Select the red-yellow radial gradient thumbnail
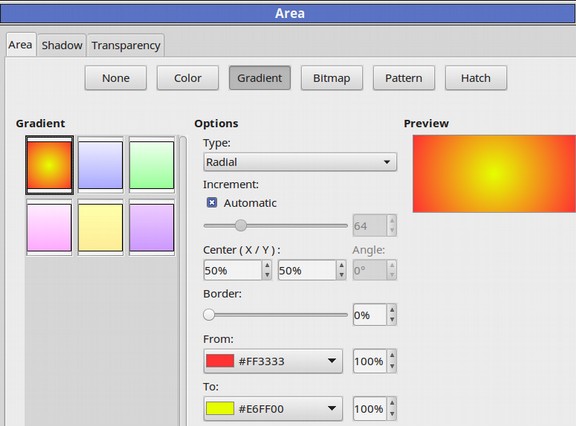The width and height of the screenshot is (576, 426). pyautogui.click(x=49, y=165)
